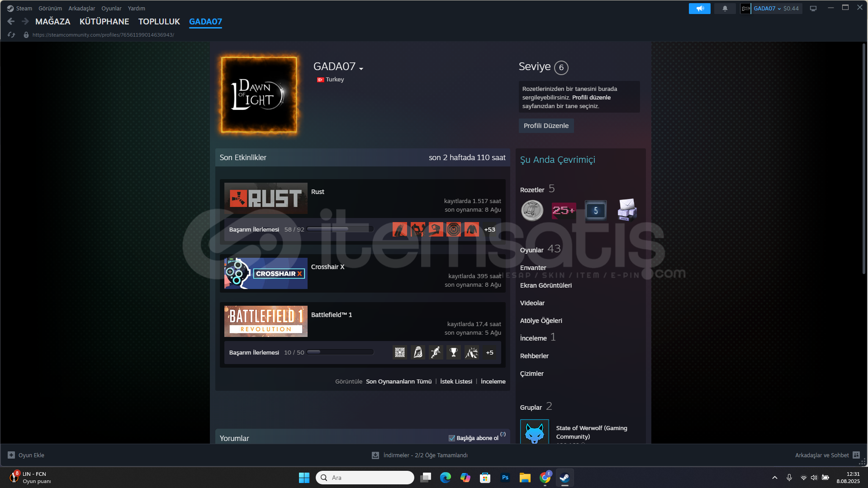The height and width of the screenshot is (488, 868).
Task: Open Battlefield 1 hooded figure achievement icon
Action: (x=418, y=352)
